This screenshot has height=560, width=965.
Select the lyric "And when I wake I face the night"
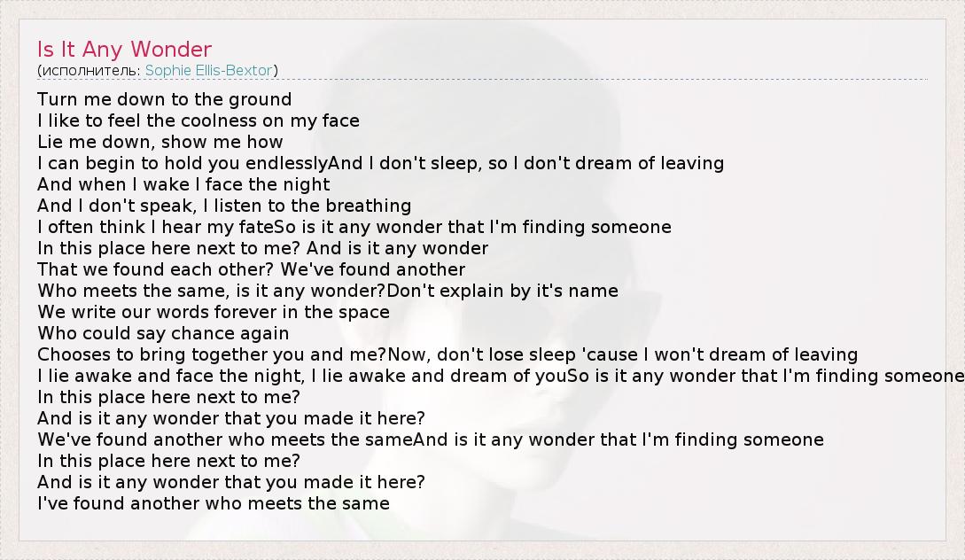(183, 184)
